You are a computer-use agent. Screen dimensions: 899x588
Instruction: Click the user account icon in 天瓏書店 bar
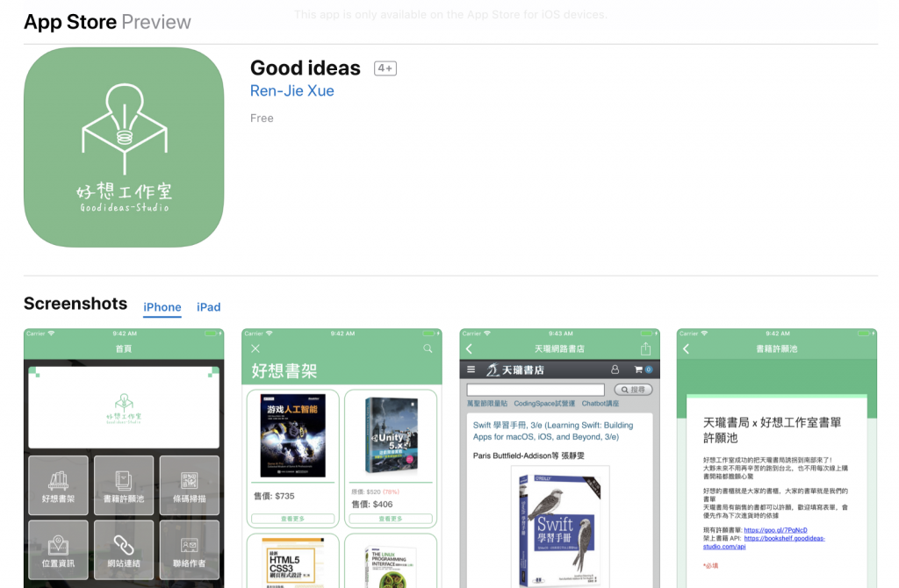tap(615, 369)
